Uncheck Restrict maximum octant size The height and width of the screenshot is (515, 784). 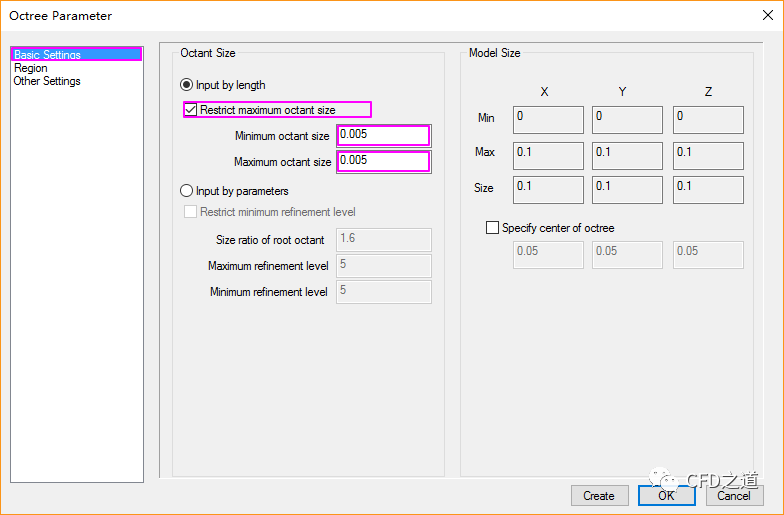[x=191, y=110]
